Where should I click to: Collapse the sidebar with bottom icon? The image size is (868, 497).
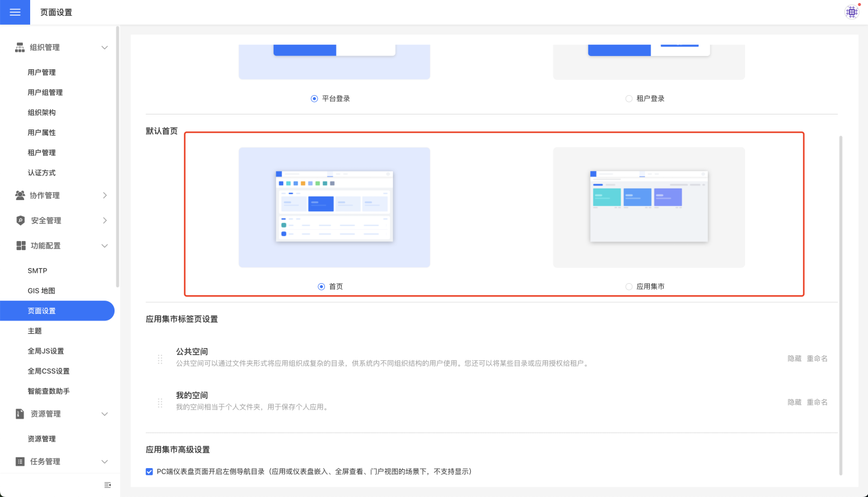107,485
